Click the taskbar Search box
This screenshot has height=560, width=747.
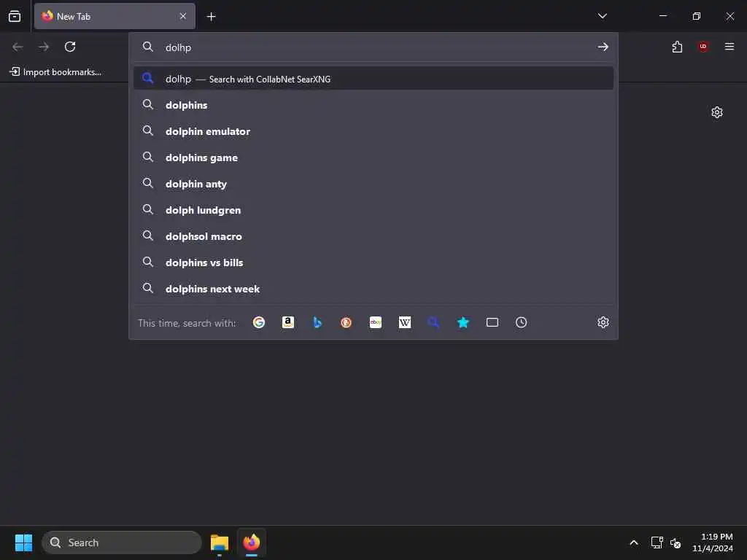tap(122, 542)
